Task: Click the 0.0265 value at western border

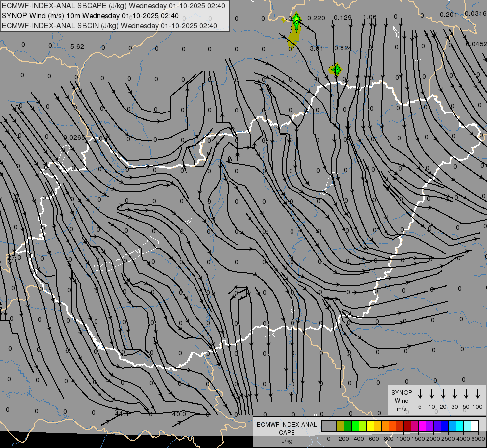Action: [74, 138]
